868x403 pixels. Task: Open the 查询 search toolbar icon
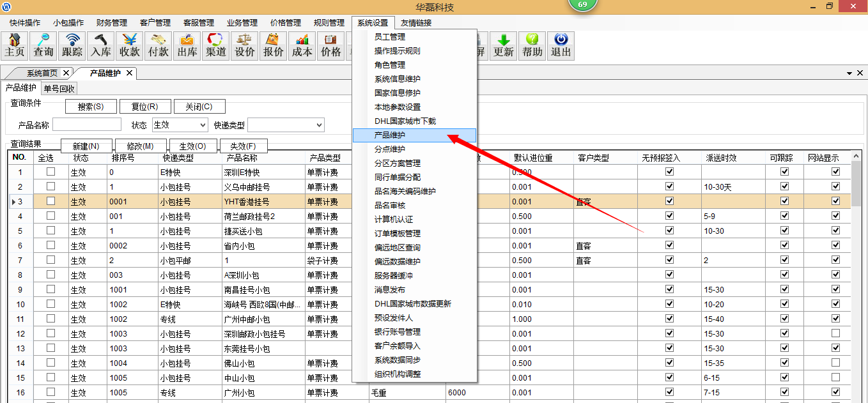(43, 45)
